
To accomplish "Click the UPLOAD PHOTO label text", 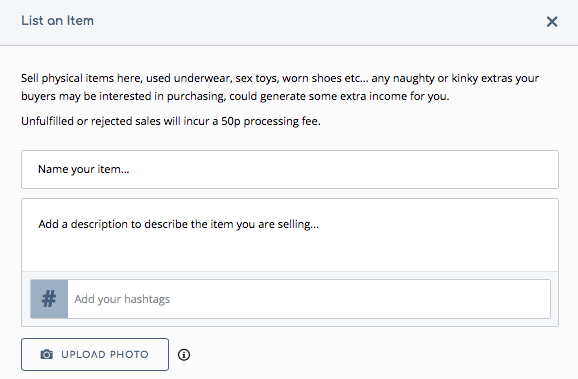I will pyautogui.click(x=105, y=354).
